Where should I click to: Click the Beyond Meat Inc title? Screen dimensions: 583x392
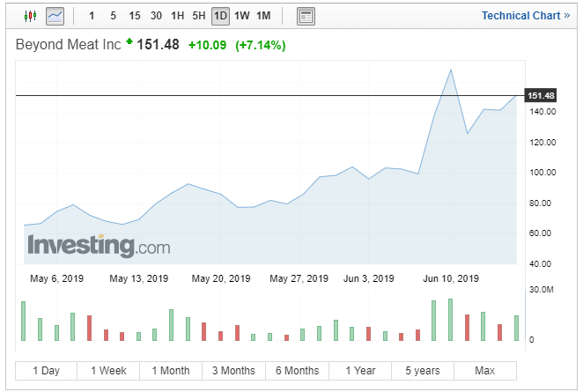pos(69,45)
